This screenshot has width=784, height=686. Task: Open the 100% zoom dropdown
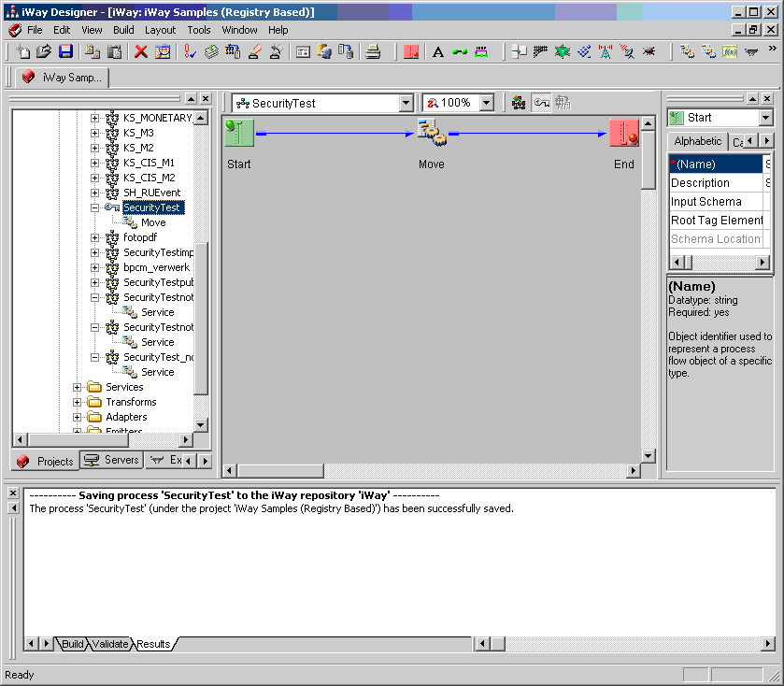tap(486, 104)
